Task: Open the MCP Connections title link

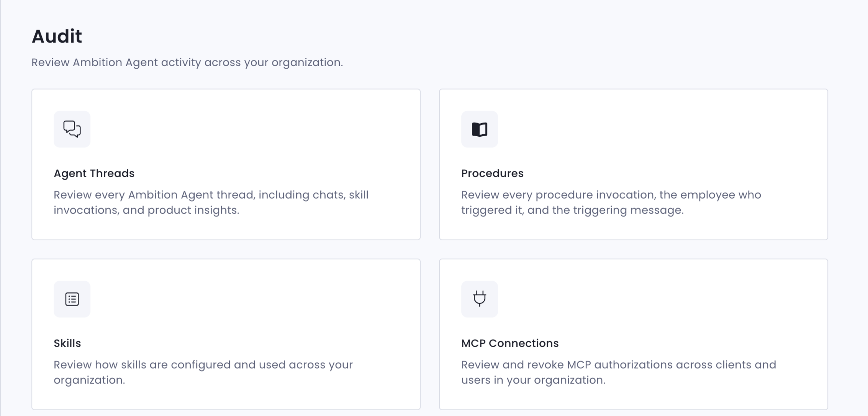Action: tap(510, 343)
